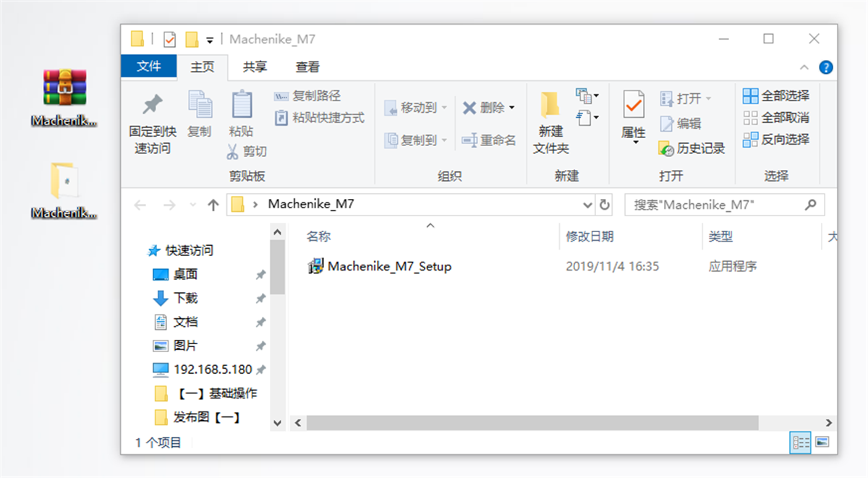
Task: Expand the address bar history dropdown
Action: [587, 205]
